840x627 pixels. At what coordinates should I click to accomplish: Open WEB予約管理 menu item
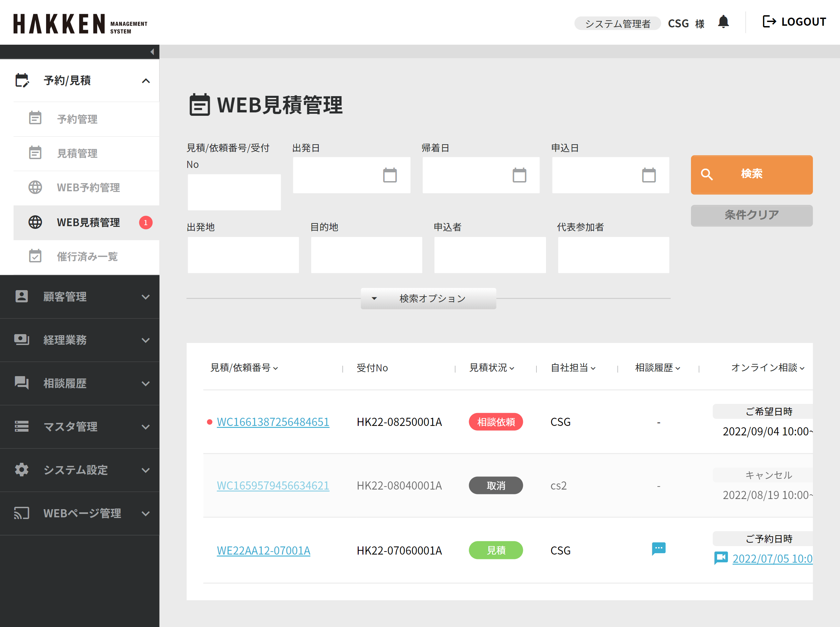88,188
